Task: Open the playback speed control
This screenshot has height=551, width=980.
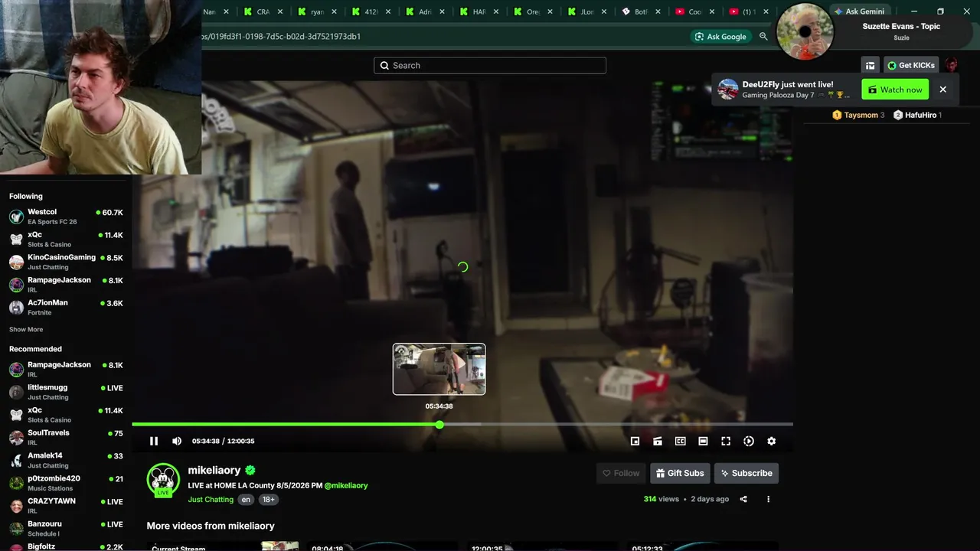Action: click(x=749, y=441)
